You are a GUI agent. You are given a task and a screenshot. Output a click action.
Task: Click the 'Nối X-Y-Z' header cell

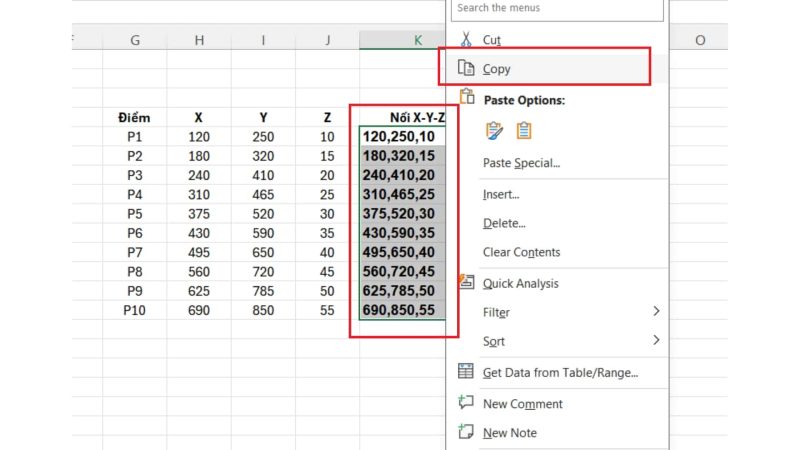click(x=403, y=118)
